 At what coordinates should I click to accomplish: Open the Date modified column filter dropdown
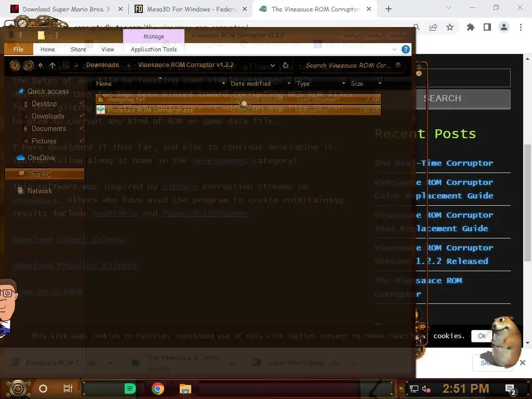click(289, 84)
